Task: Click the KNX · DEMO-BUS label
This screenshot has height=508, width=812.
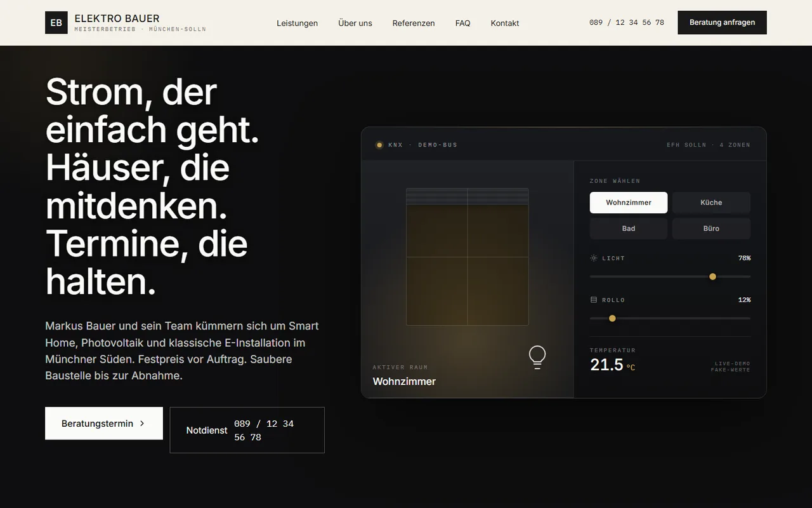Action: pyautogui.click(x=422, y=145)
